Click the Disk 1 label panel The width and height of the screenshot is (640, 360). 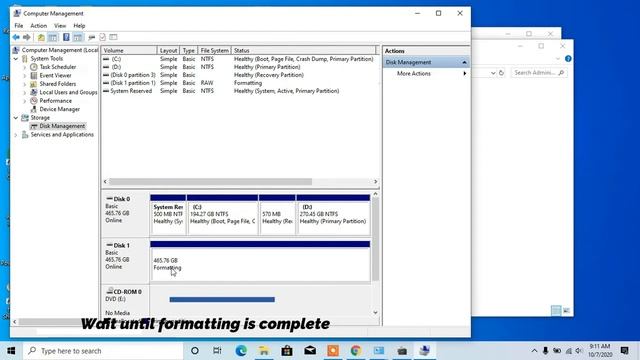click(125, 260)
